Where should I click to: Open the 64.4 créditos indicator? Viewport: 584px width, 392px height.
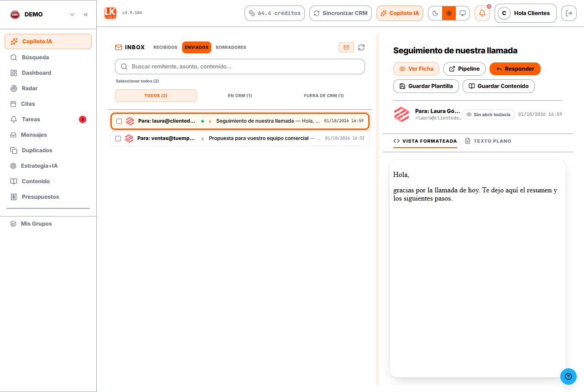tap(275, 13)
